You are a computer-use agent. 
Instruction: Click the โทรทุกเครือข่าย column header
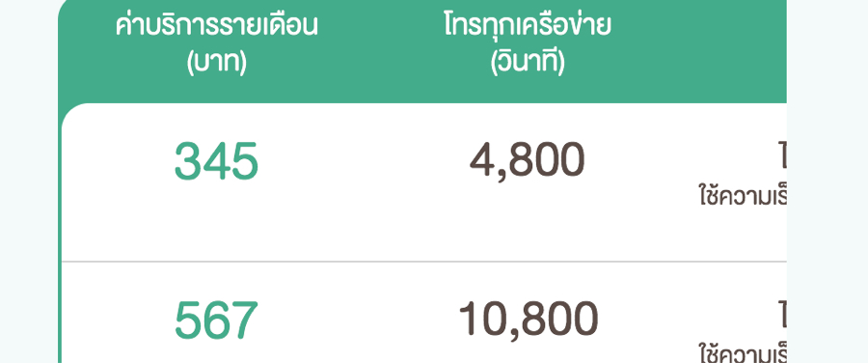click(x=528, y=26)
